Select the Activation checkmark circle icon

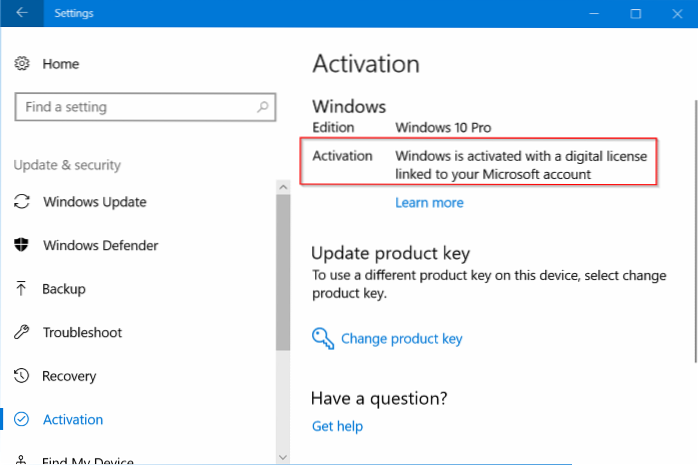click(x=22, y=420)
